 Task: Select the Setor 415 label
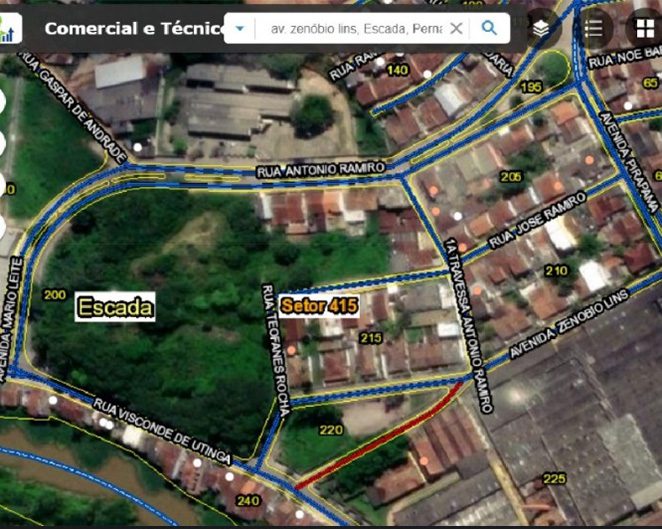[317, 304]
